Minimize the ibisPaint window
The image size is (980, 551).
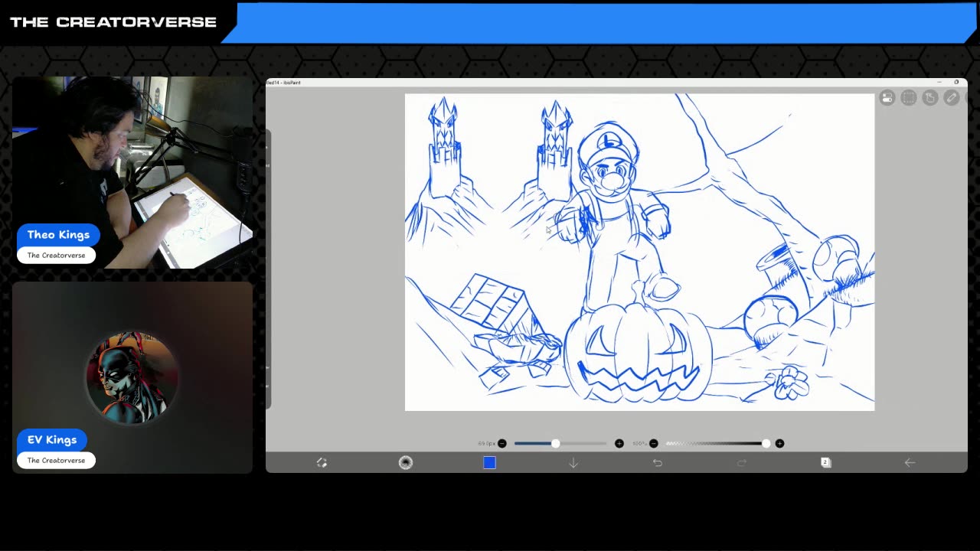(939, 82)
